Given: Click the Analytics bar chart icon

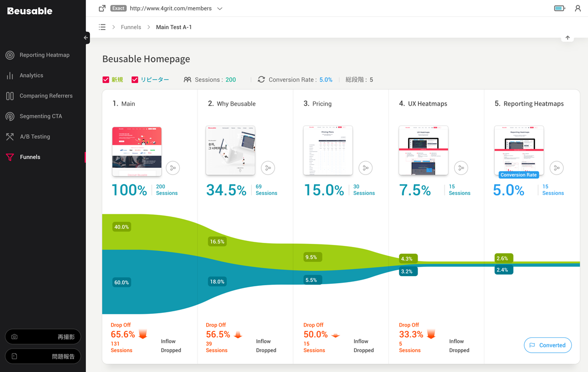Looking at the screenshot, I should coord(10,76).
